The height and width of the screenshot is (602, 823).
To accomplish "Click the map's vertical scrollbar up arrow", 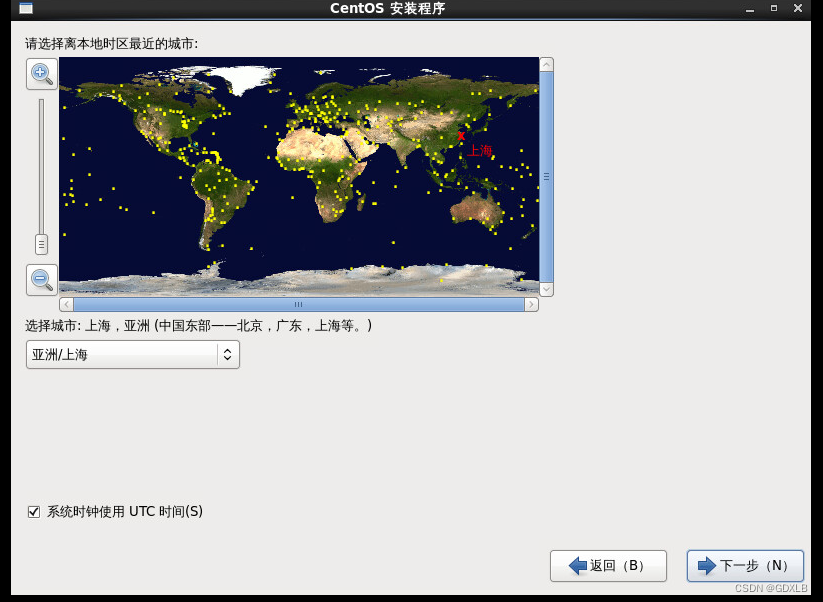I will [x=546, y=65].
